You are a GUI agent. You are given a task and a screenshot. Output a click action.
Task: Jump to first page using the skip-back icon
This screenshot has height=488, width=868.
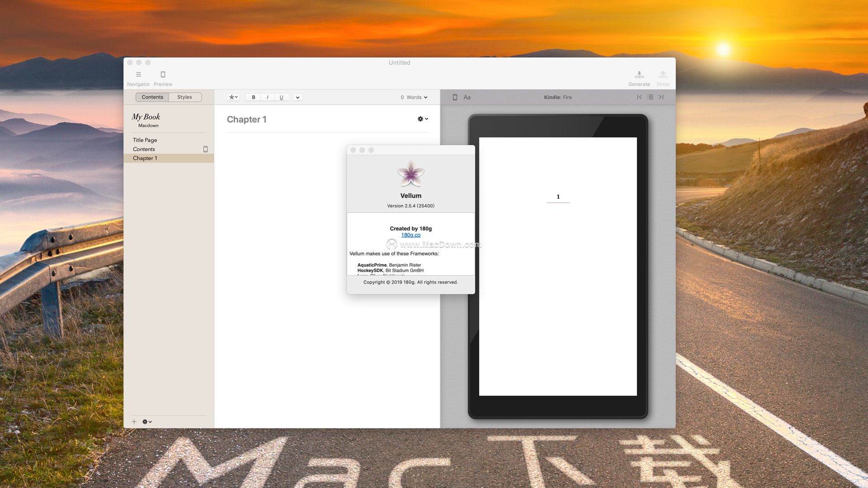639,97
